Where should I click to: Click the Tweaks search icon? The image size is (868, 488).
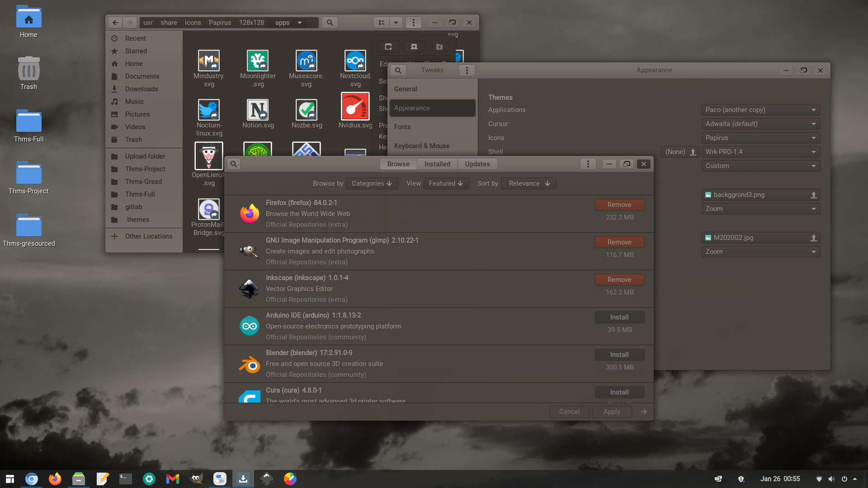[398, 70]
